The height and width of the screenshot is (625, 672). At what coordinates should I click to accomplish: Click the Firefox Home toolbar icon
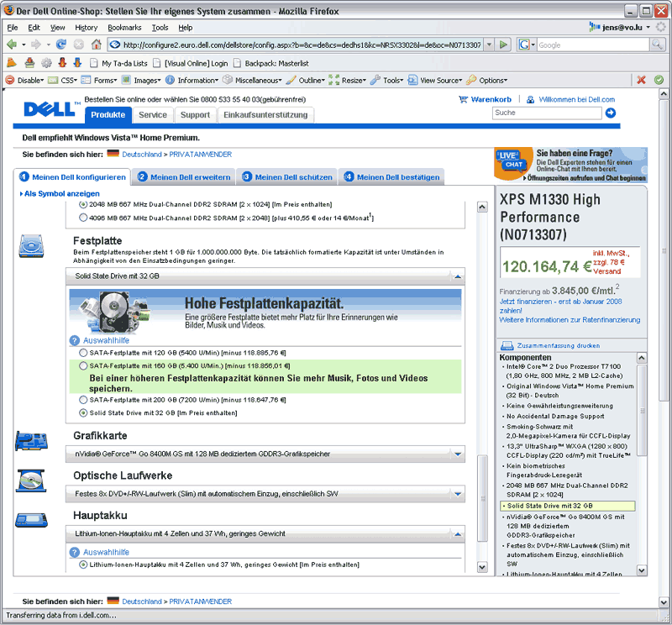pos(97,45)
